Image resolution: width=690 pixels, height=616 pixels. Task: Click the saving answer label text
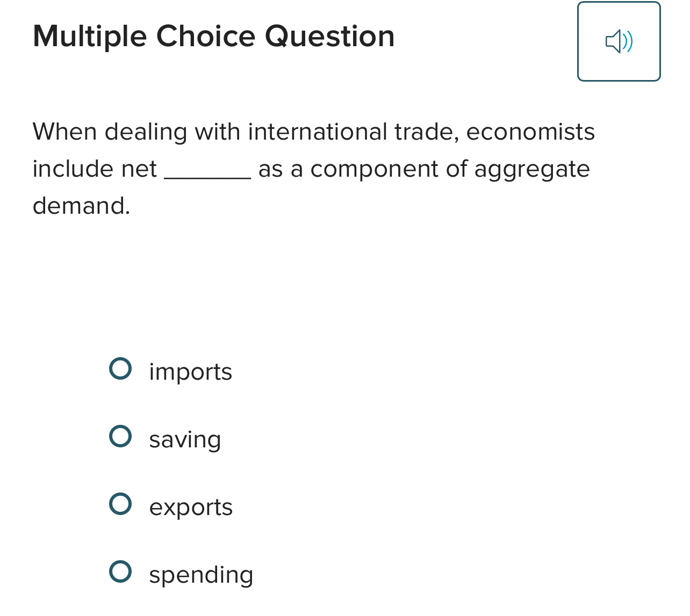[x=185, y=440]
